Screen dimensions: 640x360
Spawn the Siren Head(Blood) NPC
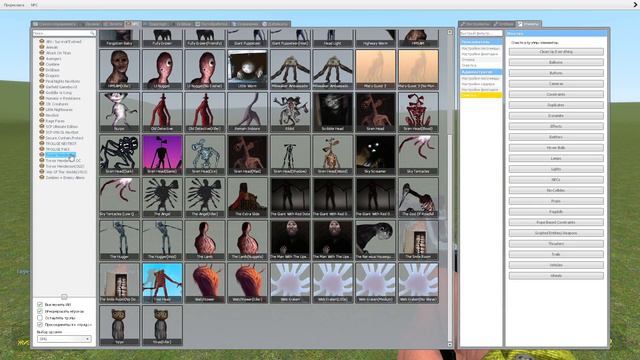click(x=418, y=112)
